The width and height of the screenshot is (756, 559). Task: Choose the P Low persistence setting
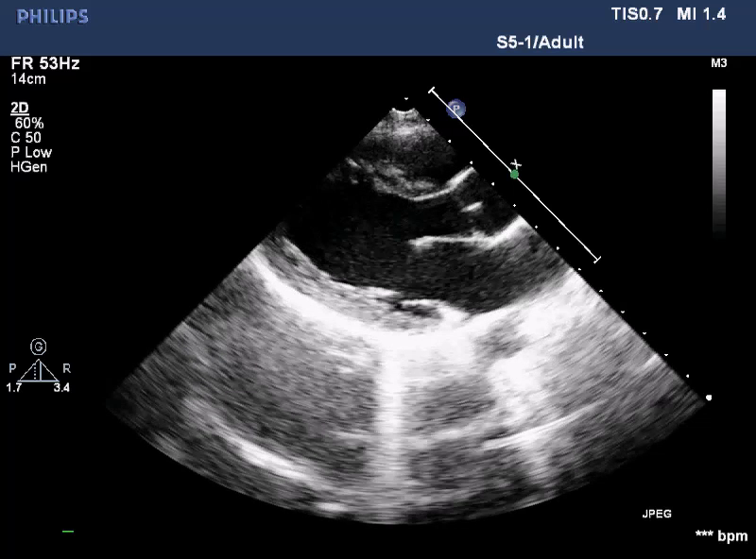click(x=31, y=152)
